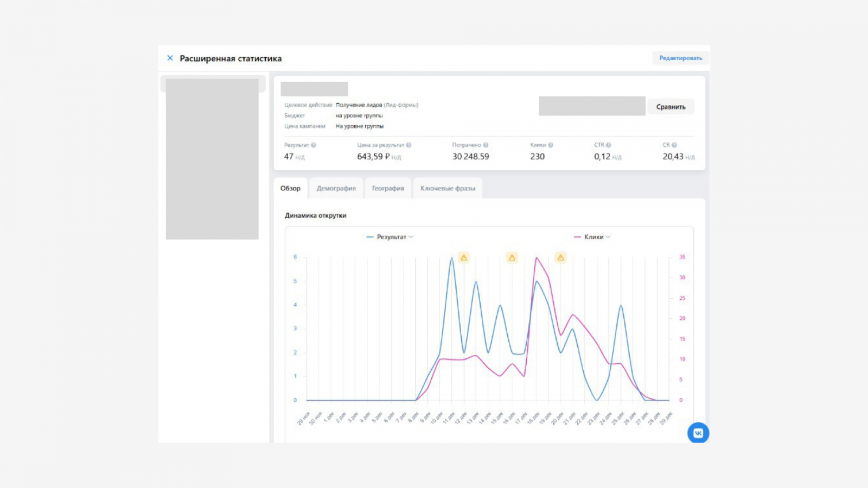Expand the Клики metric dropdown in chart legend

(594, 237)
